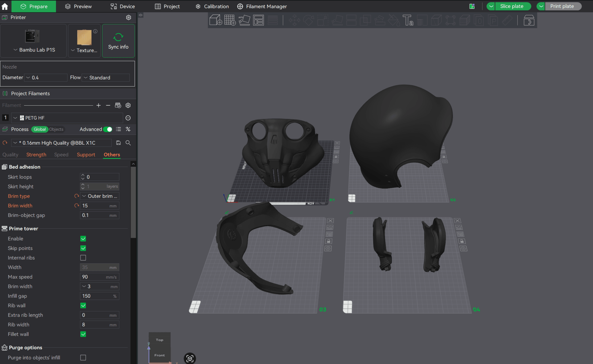
Task: Check Purge into objects' infill
Action: pos(83,358)
